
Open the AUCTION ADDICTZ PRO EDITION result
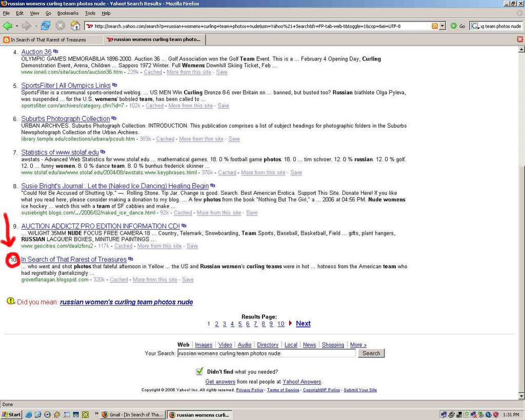point(101,226)
